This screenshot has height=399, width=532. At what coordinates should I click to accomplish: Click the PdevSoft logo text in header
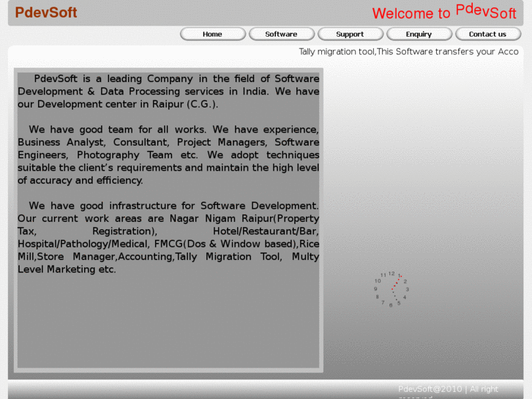click(x=46, y=12)
